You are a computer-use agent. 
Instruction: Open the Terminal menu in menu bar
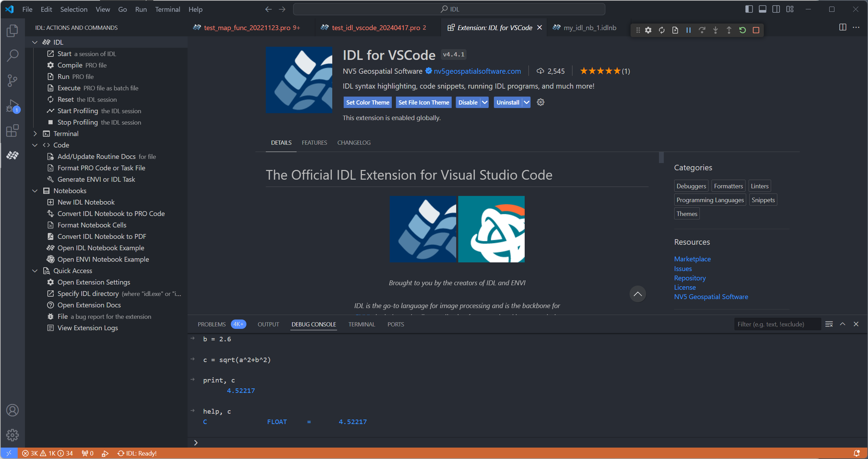tap(168, 9)
